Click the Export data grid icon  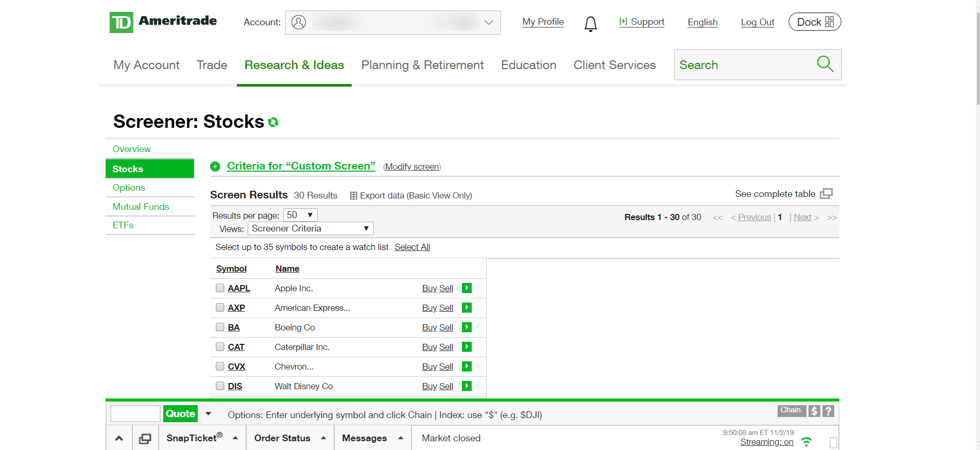tap(353, 196)
